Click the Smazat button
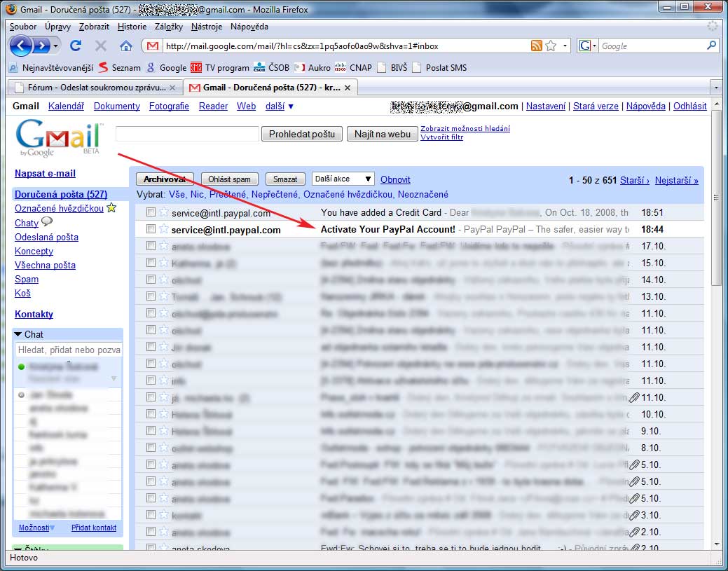728x571 pixels. (x=285, y=179)
